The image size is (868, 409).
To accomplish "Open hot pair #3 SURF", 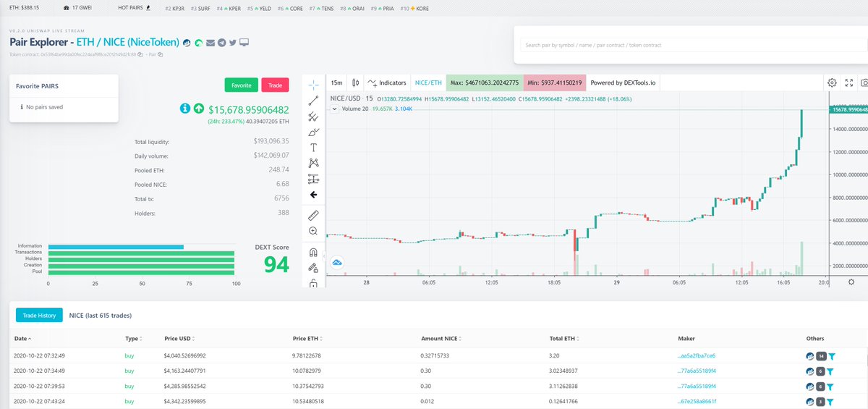I will tap(201, 7).
